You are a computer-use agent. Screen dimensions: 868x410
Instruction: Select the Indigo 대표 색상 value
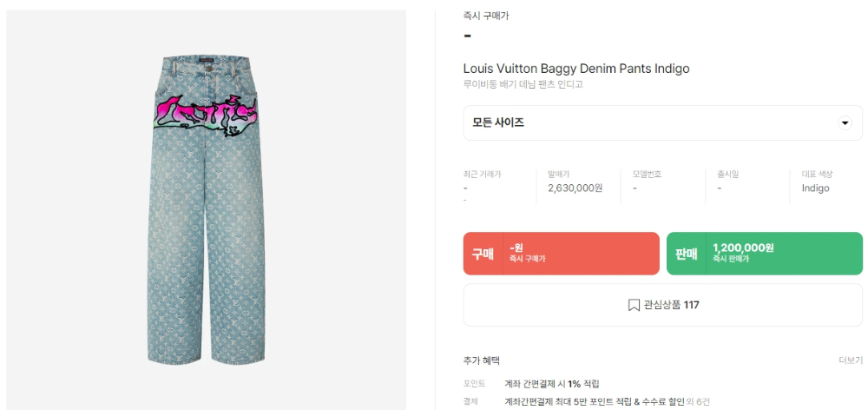815,188
